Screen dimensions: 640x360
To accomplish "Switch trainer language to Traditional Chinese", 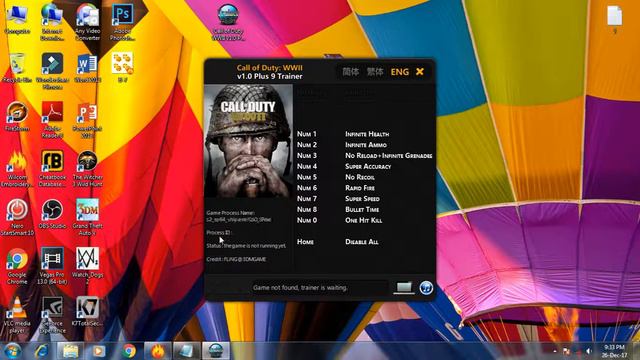I will pyautogui.click(x=375, y=72).
